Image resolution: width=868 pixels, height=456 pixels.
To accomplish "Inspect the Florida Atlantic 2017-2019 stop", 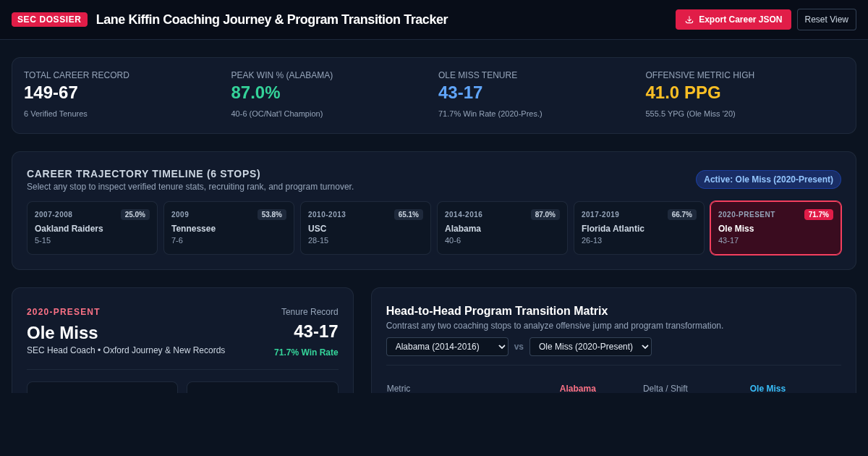I will coord(639,228).
